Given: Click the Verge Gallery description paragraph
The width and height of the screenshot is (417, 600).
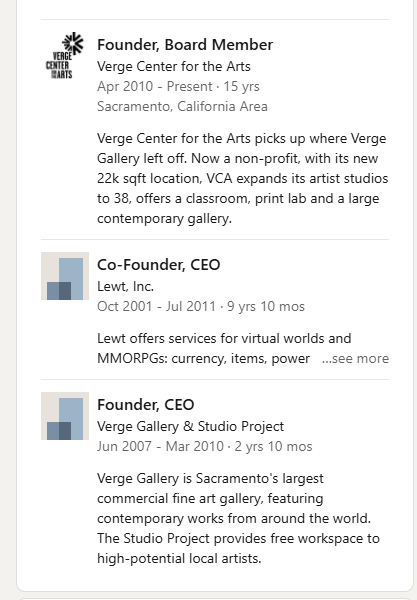Looking at the screenshot, I should (x=238, y=518).
